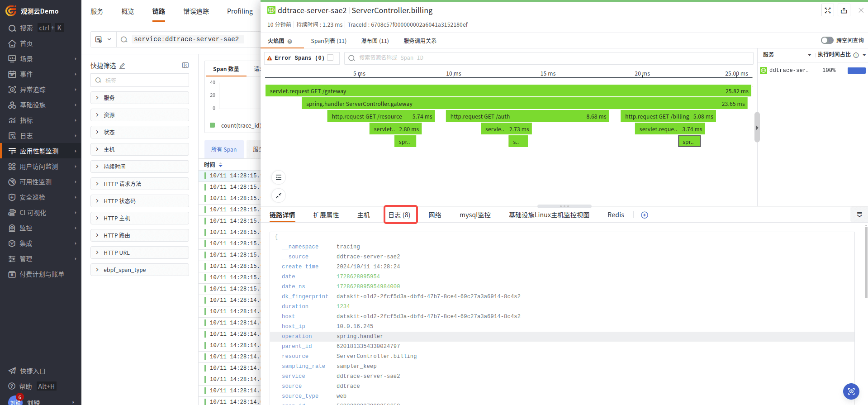Click the fullscreen expand icon in trace panel
The width and height of the screenshot is (868, 405).
click(x=828, y=10)
